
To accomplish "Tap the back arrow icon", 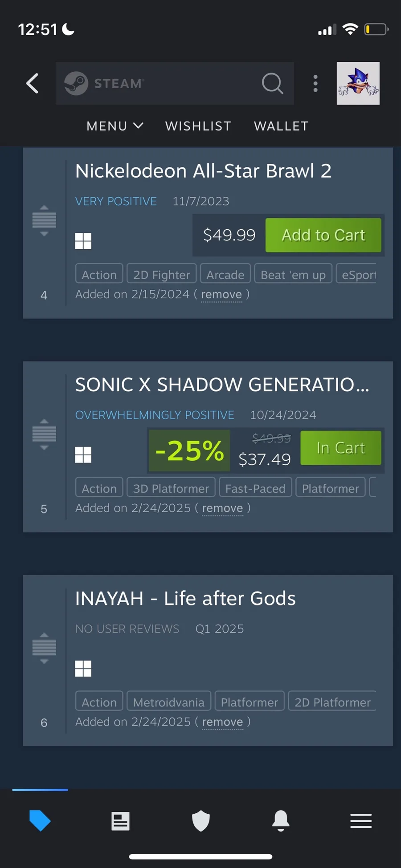I will [33, 83].
